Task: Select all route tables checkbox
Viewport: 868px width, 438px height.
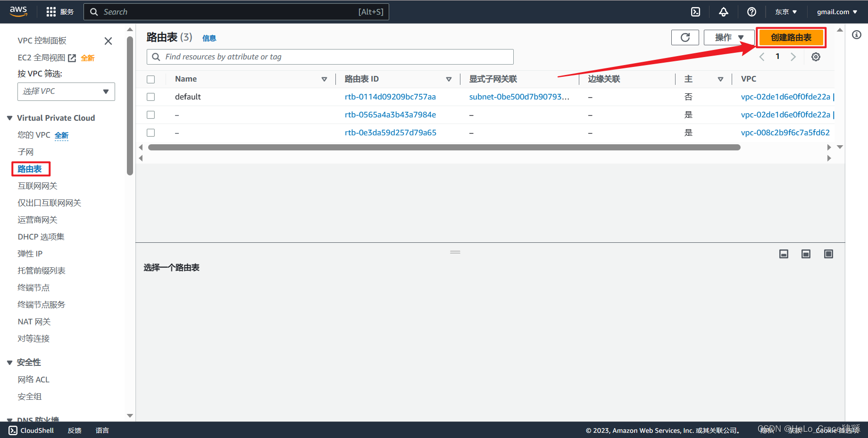Action: tap(150, 79)
